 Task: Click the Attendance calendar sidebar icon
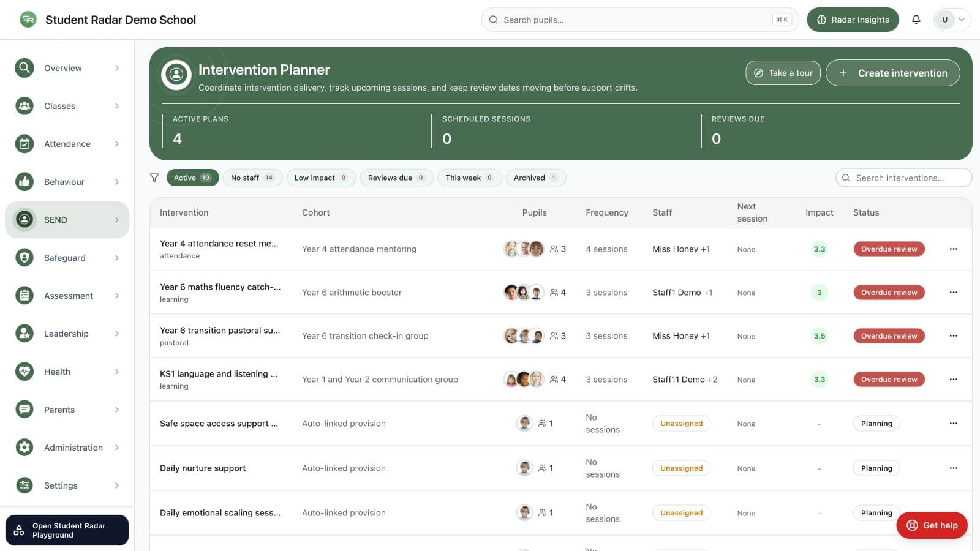click(x=24, y=144)
